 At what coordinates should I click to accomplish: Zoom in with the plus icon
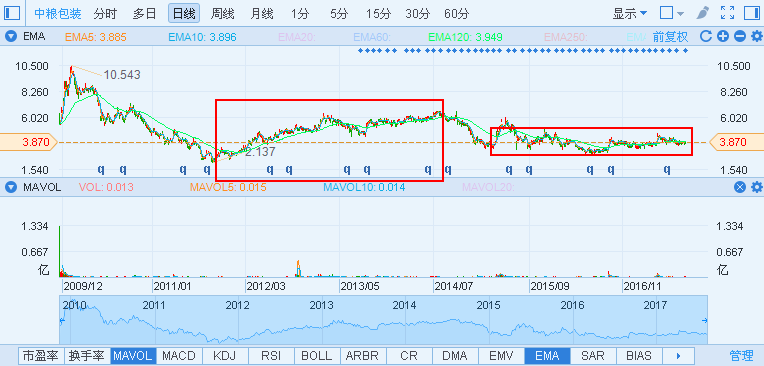pos(723,36)
